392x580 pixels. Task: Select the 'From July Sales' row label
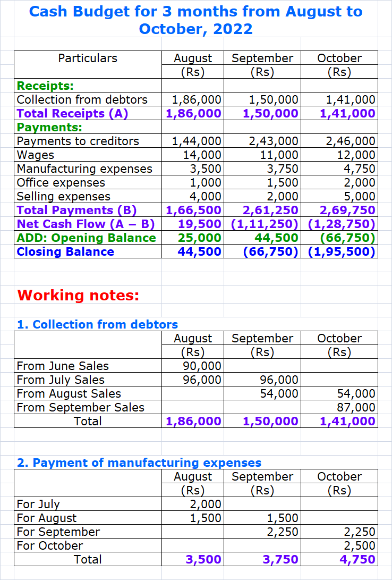coord(61,380)
